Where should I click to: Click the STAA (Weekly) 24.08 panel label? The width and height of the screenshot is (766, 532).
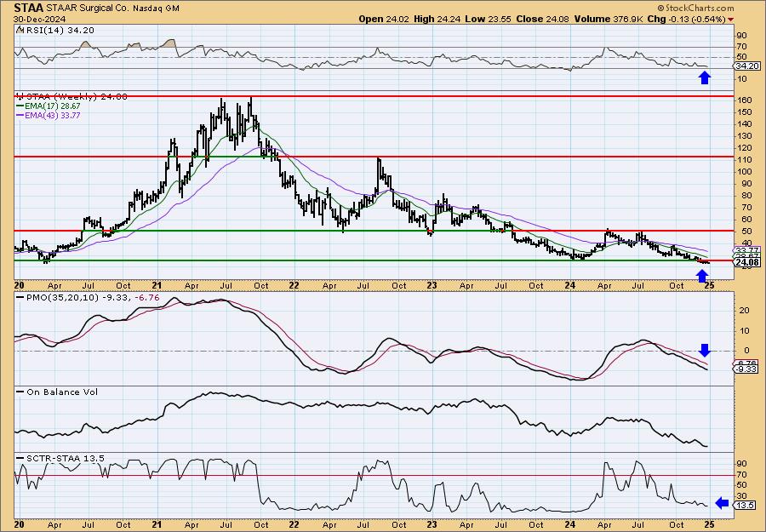(77, 97)
